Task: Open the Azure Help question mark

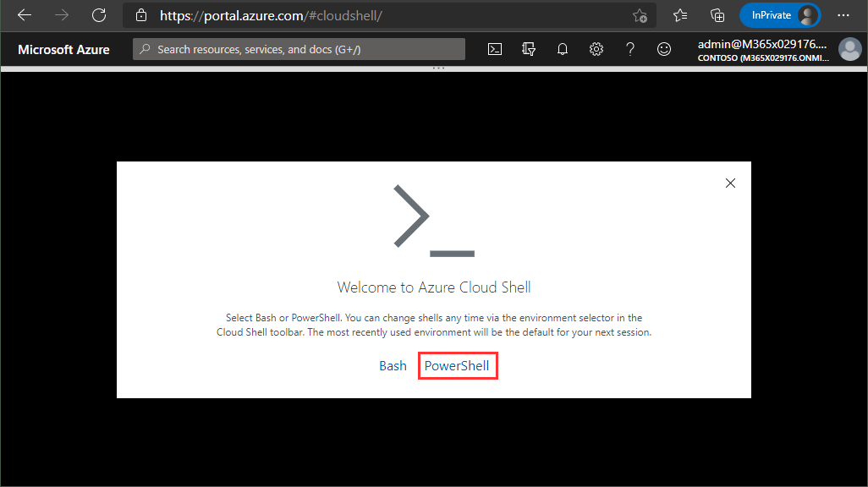Action: point(630,49)
